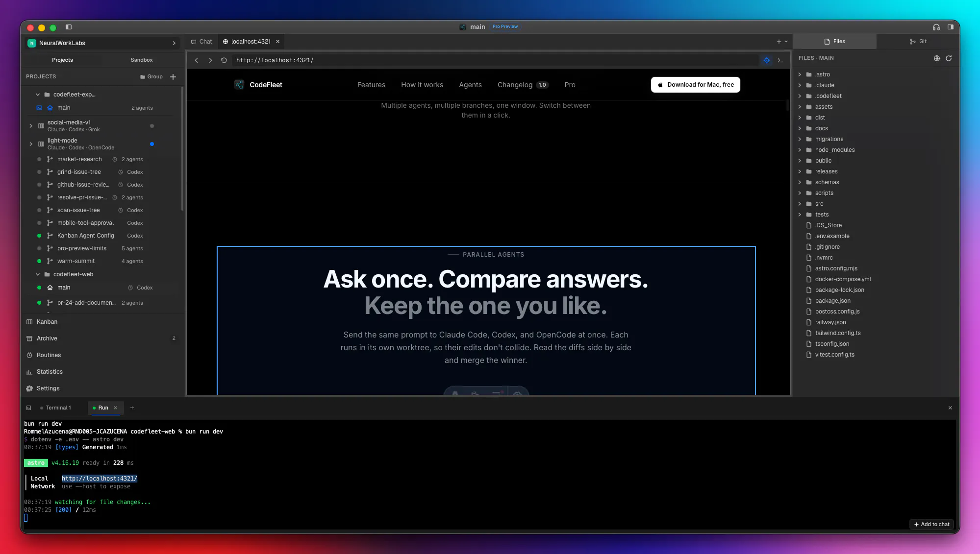Expand the light-mode group
The width and height of the screenshot is (980, 554).
31,144
